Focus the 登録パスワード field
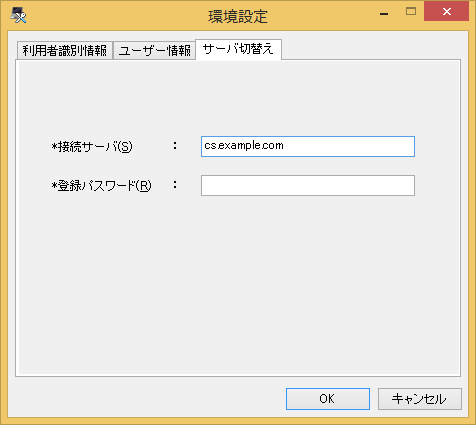 point(308,185)
